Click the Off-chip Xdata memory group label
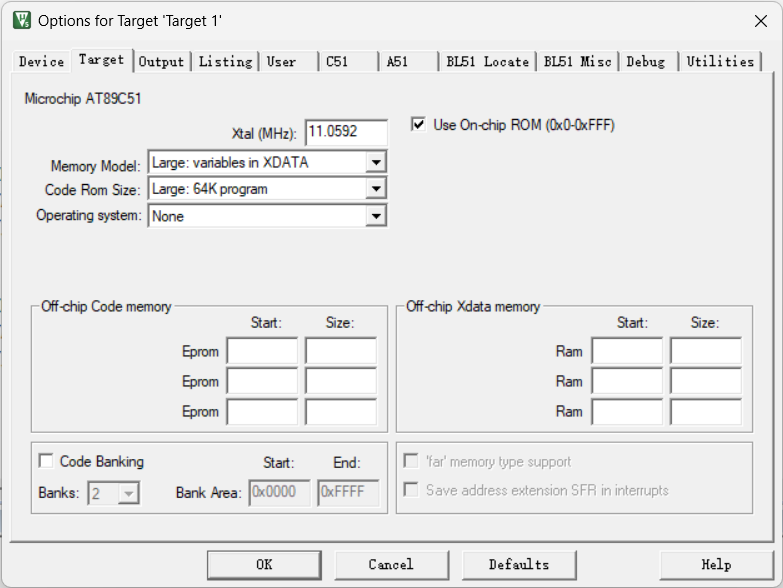This screenshot has width=783, height=588. [473, 306]
